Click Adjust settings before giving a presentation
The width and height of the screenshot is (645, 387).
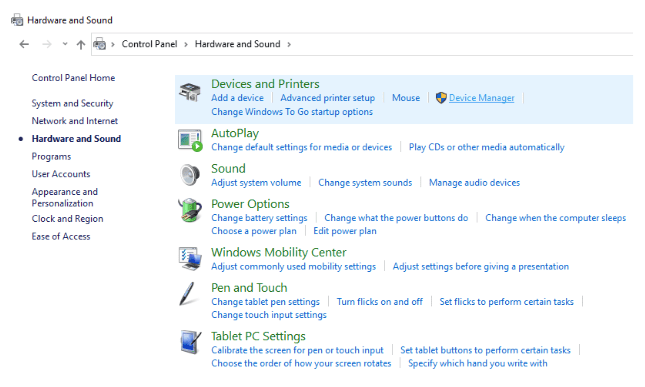click(480, 266)
